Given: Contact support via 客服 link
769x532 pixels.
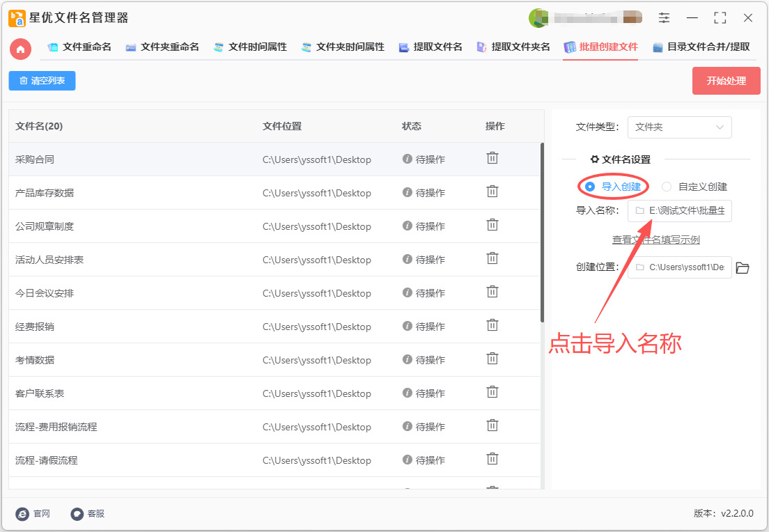Looking at the screenshot, I should (x=88, y=514).
